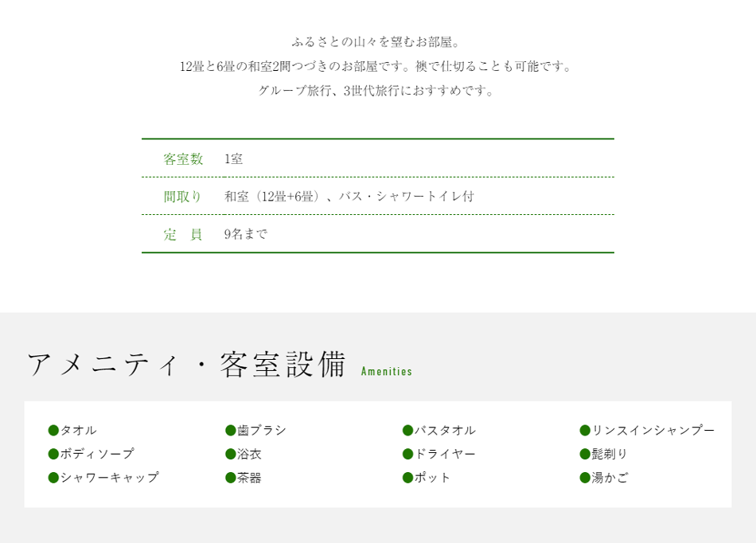Click the green Amenities subtitle

click(387, 371)
